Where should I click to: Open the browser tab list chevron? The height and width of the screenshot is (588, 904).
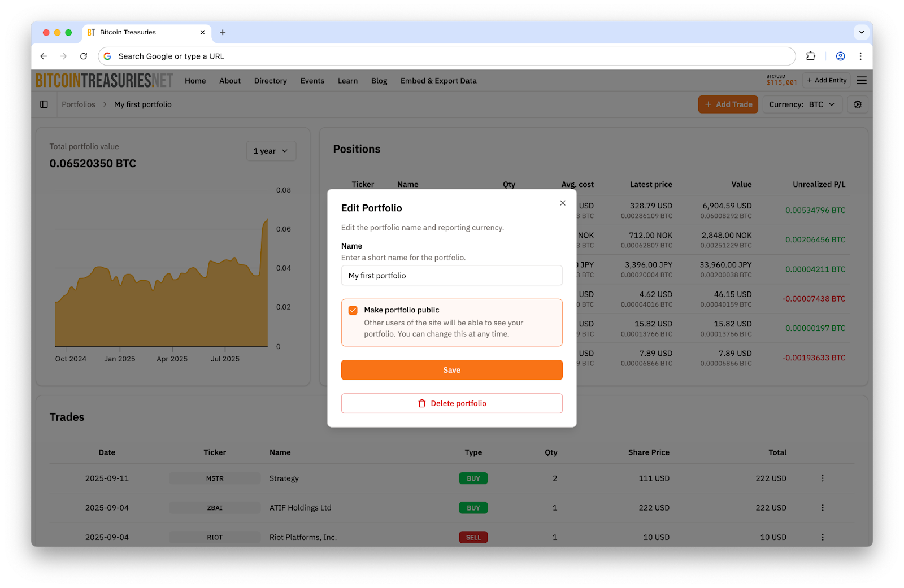pos(861,32)
